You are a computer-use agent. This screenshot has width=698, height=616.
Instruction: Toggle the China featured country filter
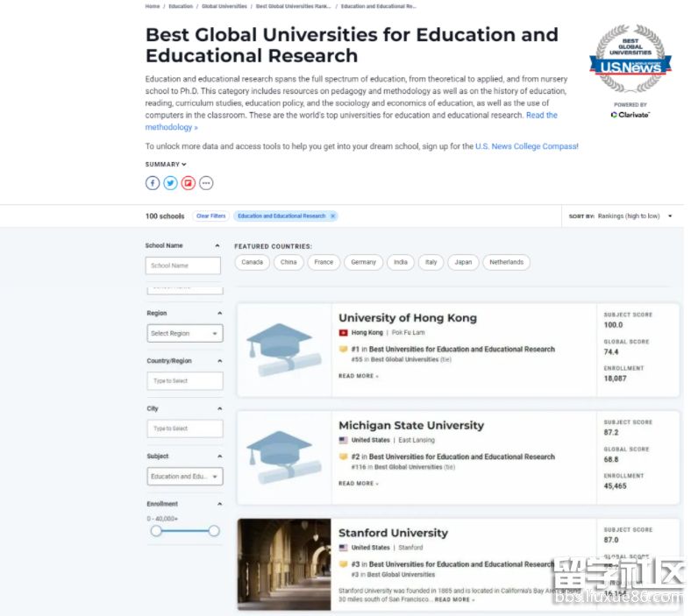[x=288, y=262]
